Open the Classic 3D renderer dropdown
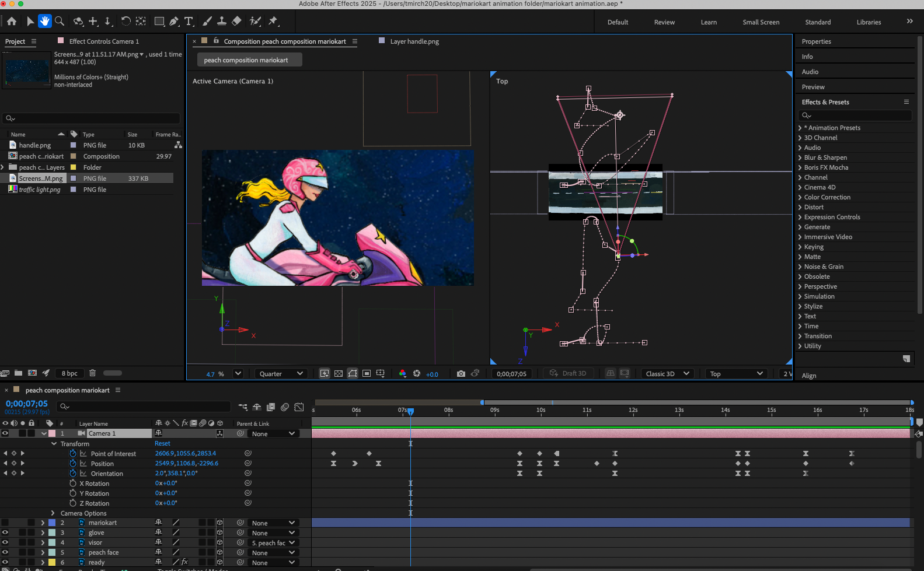The width and height of the screenshot is (924, 571). (668, 374)
